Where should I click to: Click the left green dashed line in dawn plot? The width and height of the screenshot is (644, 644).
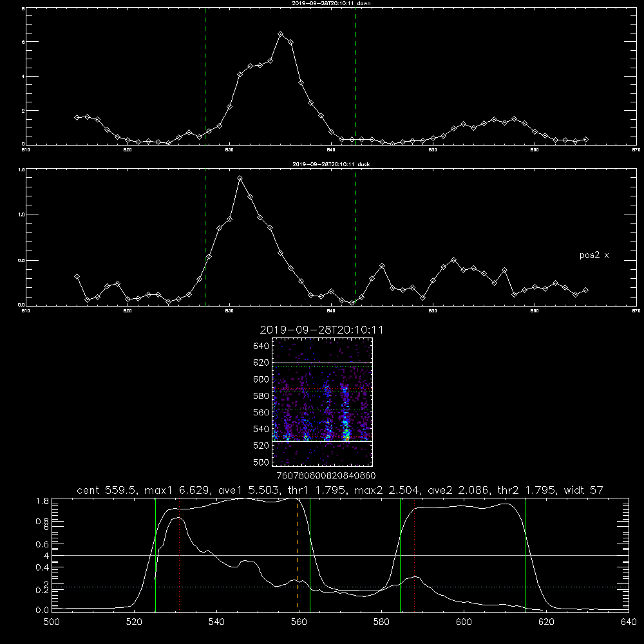(205, 77)
